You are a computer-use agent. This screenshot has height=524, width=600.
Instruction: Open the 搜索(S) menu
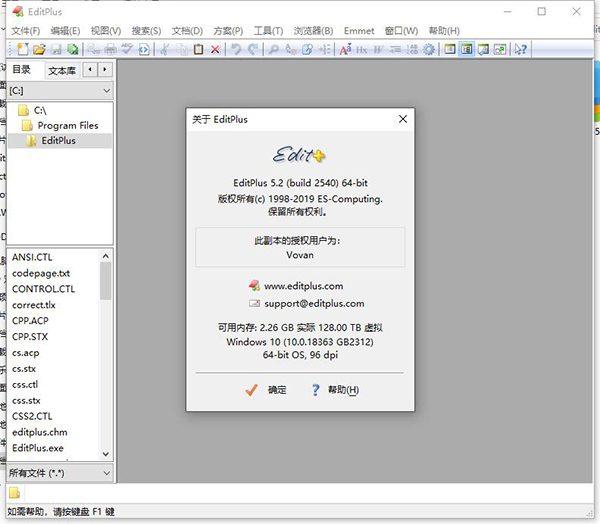147,31
